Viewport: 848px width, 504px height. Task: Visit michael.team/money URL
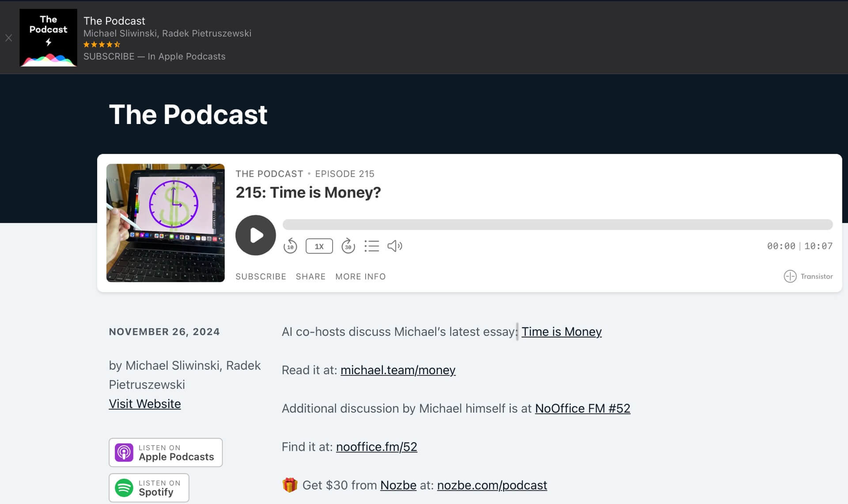(x=398, y=369)
